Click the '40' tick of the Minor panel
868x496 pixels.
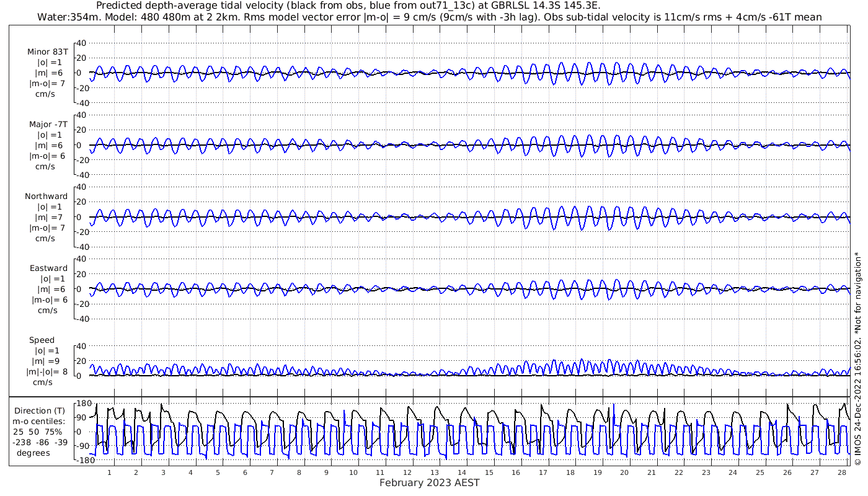[81, 43]
